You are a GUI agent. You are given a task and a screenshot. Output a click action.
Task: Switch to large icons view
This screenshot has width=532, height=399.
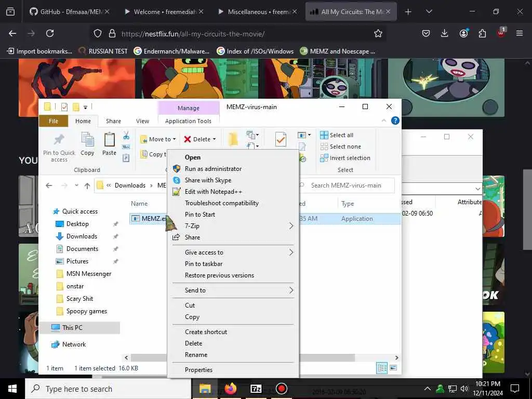click(393, 368)
